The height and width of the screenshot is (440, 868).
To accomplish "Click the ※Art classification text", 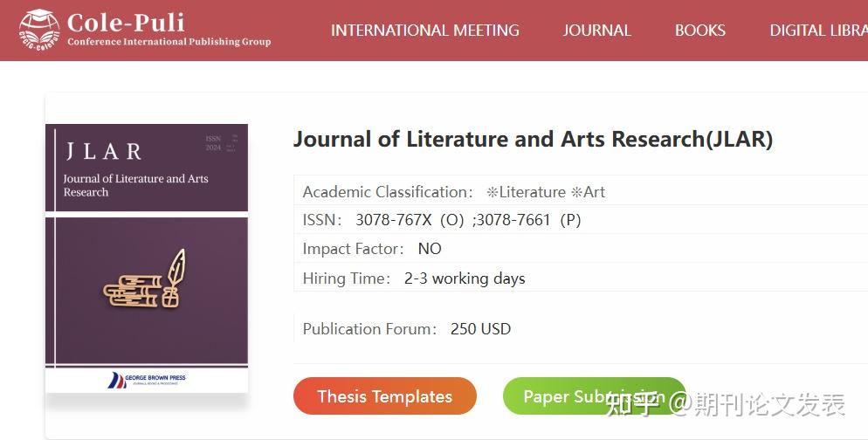I will 588,192.
